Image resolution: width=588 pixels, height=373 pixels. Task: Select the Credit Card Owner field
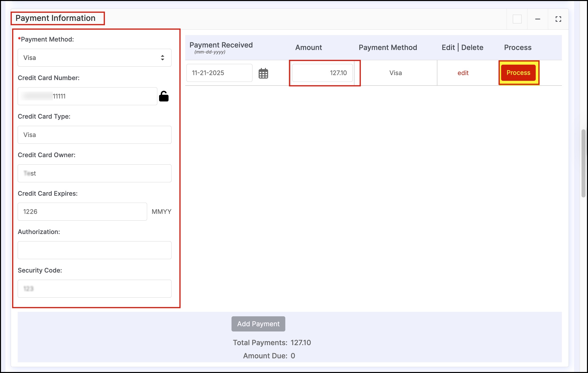[94, 173]
